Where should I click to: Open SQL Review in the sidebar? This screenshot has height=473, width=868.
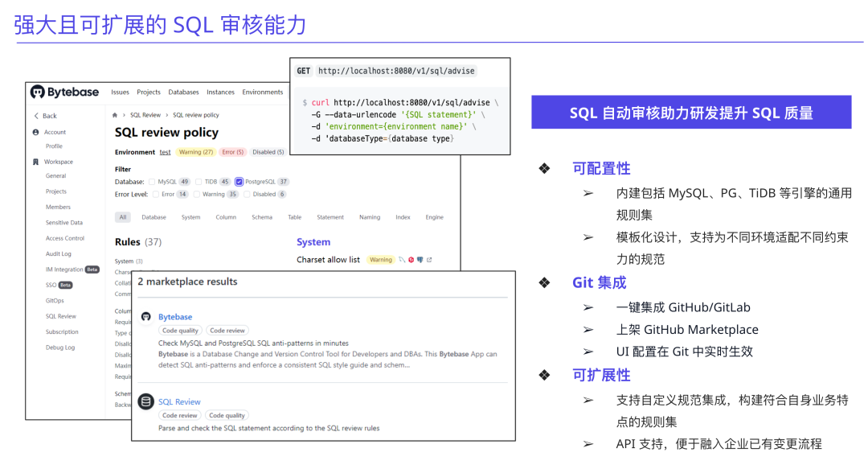[61, 316]
